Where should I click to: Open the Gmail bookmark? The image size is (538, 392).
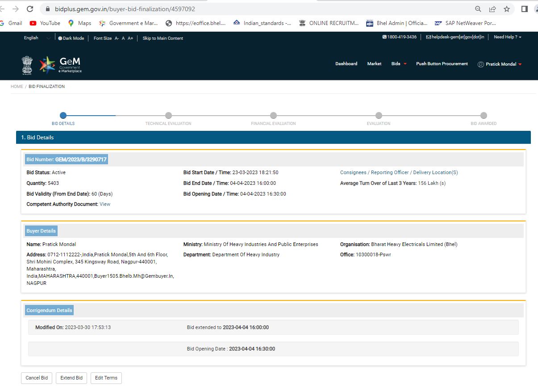pos(11,23)
